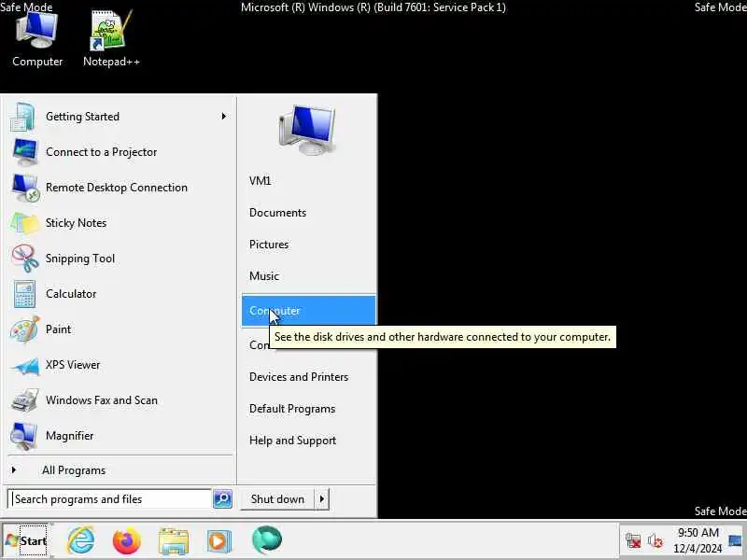Launch Windows Fax and Scan icon
The height and width of the screenshot is (560, 747).
click(x=25, y=400)
